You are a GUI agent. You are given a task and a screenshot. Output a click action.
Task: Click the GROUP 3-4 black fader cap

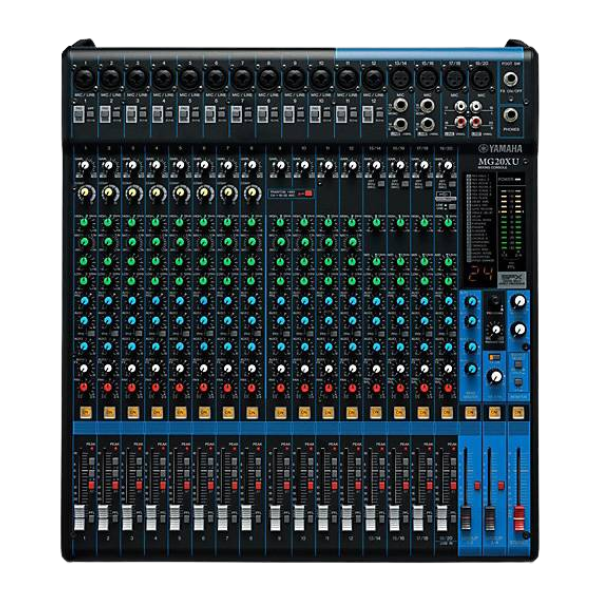click(x=490, y=518)
